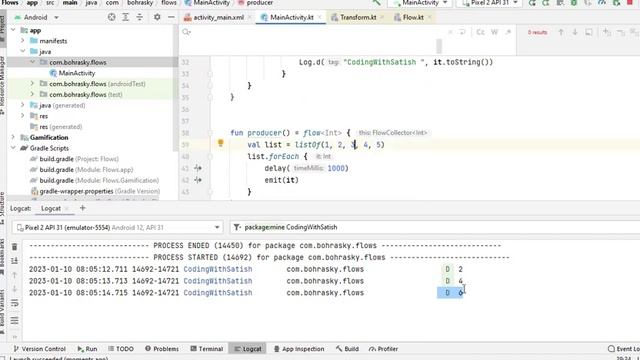The width and height of the screenshot is (640, 360).
Task: Click the suspend gutter icon beside emit line
Action: click(x=198, y=180)
